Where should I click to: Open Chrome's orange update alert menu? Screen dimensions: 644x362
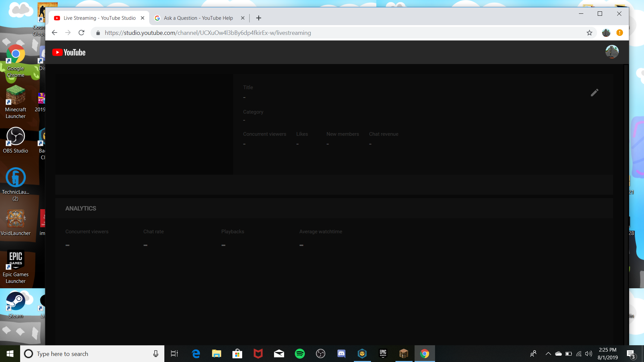(x=620, y=33)
